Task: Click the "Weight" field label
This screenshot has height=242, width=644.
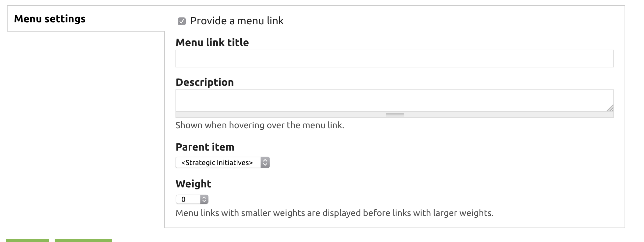Action: tap(193, 184)
